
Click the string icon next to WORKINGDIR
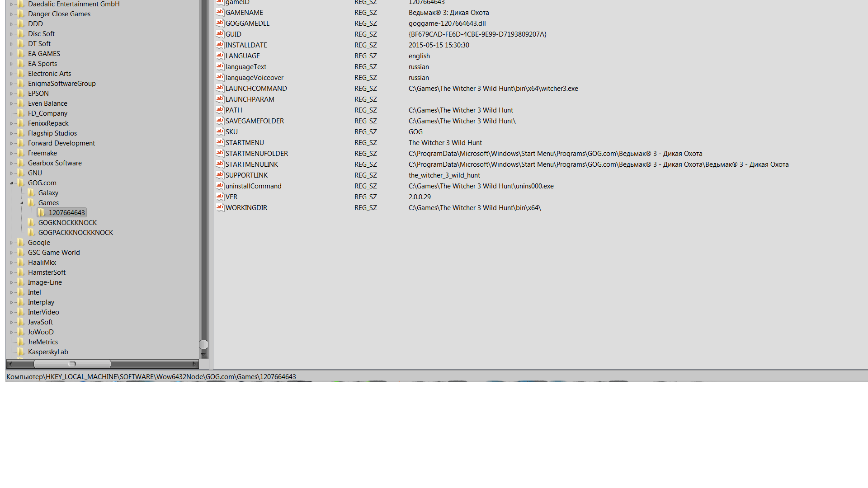tap(220, 207)
